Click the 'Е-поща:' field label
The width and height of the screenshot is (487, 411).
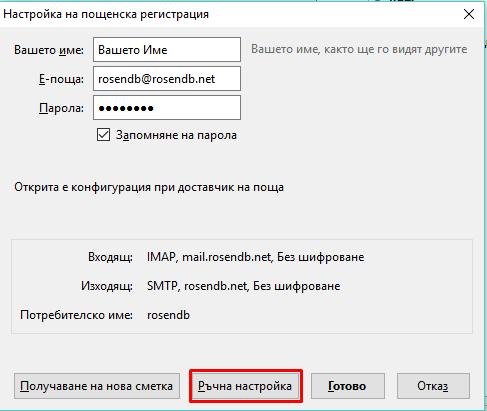point(61,79)
